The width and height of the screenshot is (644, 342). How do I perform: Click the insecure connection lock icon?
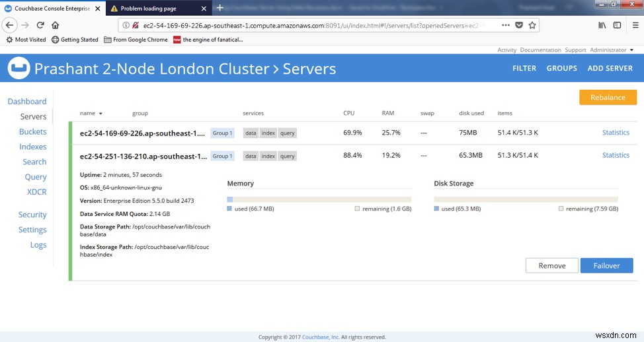point(136,26)
